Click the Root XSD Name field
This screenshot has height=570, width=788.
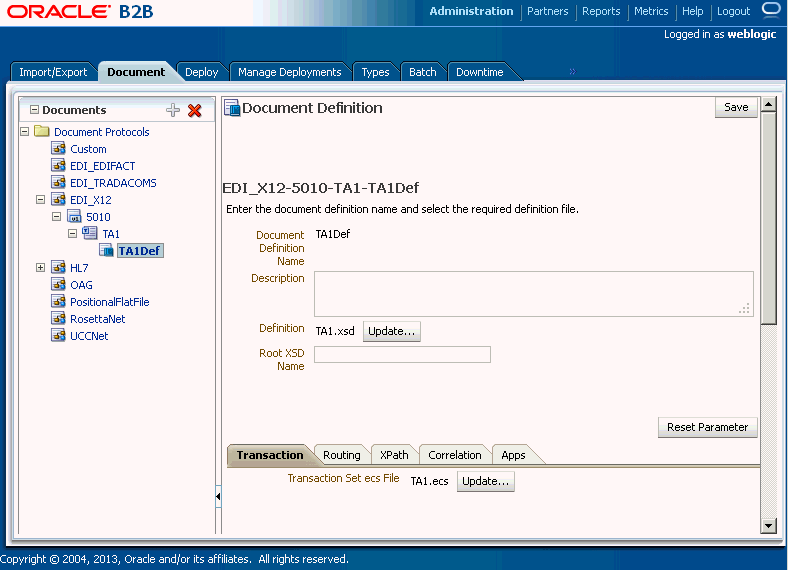[403, 354]
